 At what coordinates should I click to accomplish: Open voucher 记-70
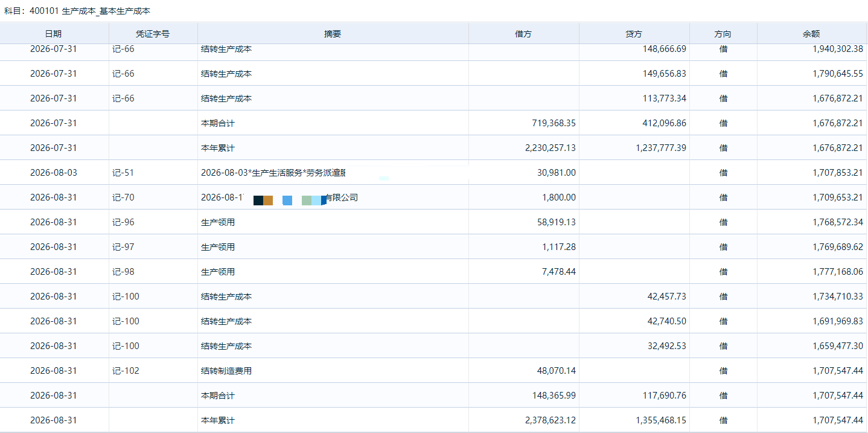(123, 197)
